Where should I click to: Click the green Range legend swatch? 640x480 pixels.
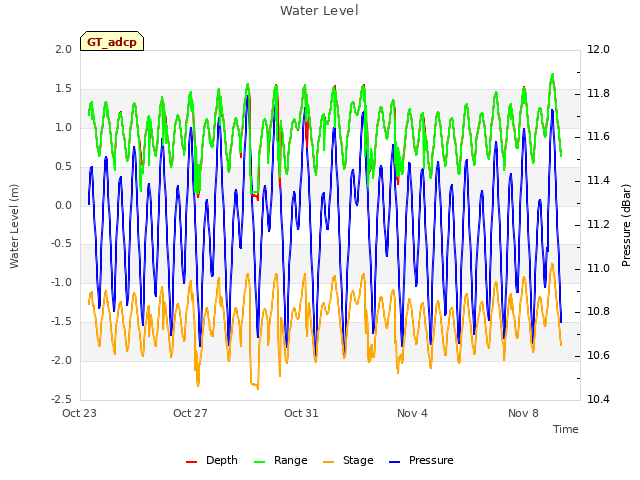pyautogui.click(x=260, y=462)
